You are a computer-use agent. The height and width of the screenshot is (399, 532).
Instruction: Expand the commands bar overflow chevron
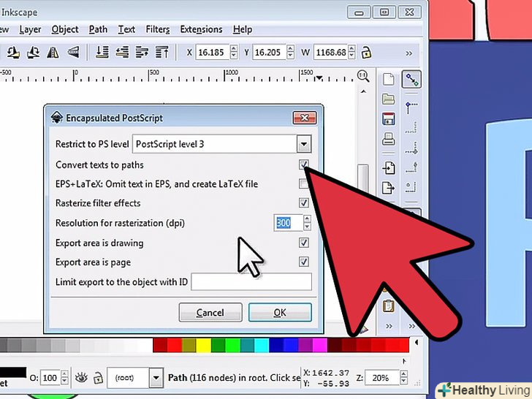(x=389, y=327)
